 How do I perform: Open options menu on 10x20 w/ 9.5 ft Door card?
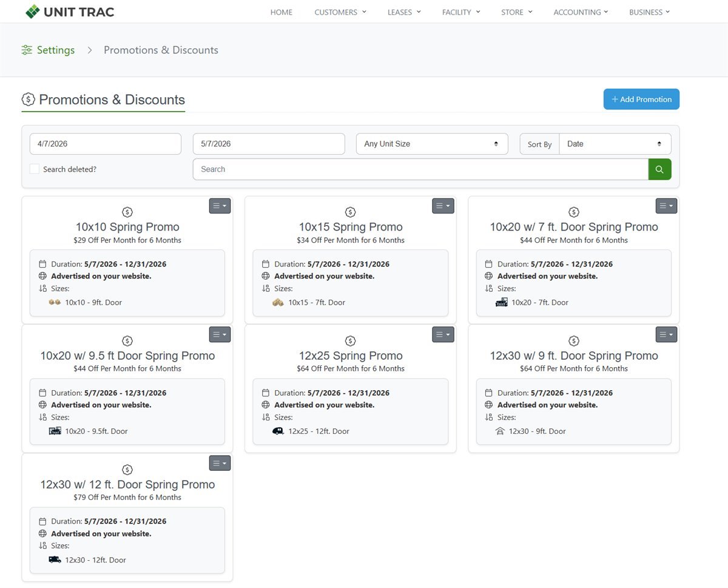[220, 334]
